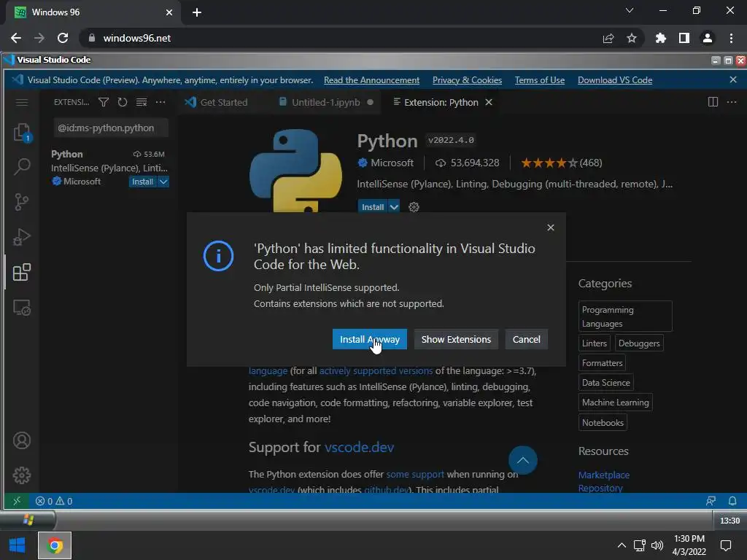Image resolution: width=747 pixels, height=560 pixels.
Task: Close the limited functionality dialog
Action: tap(551, 227)
